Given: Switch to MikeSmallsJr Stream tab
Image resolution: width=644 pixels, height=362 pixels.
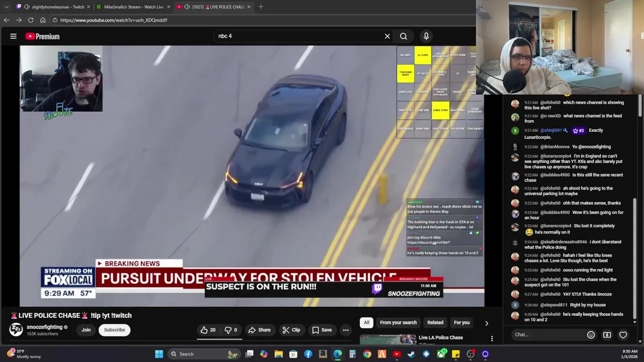Looking at the screenshot, I should point(133,7).
